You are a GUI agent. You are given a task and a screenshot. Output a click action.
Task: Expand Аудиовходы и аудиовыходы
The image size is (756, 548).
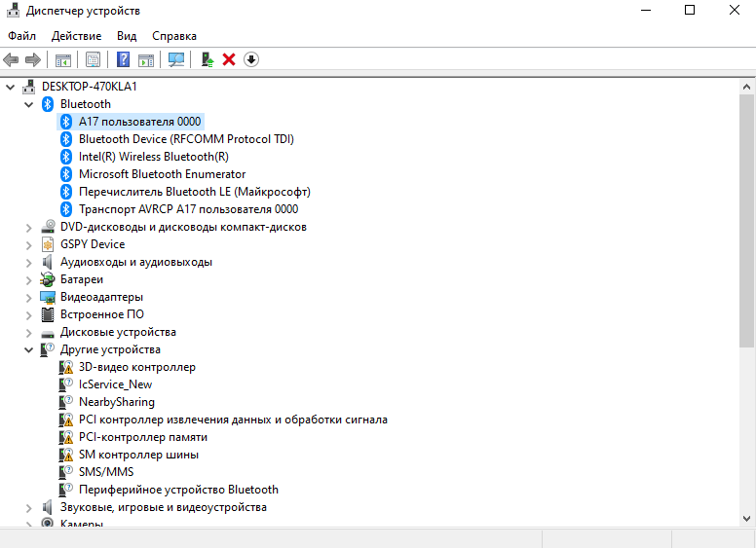click(x=29, y=263)
